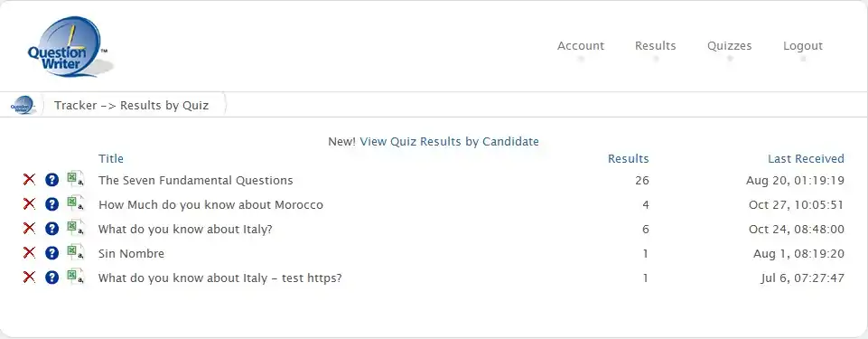Sort the table by the Title column

[111, 158]
